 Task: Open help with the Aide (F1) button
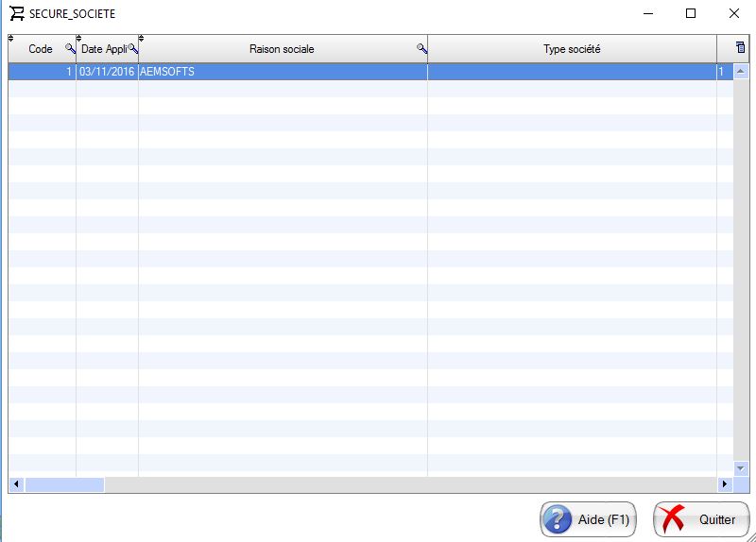589,519
